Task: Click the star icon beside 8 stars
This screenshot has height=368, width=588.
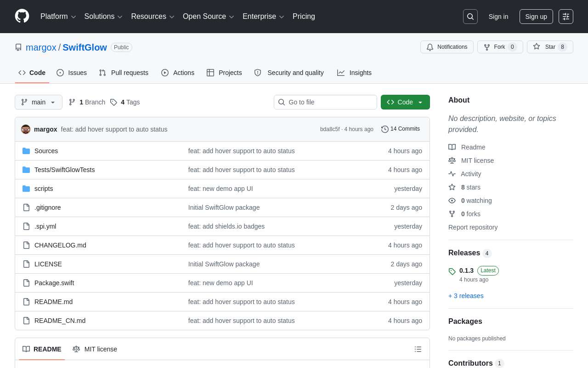Action: 452,187
